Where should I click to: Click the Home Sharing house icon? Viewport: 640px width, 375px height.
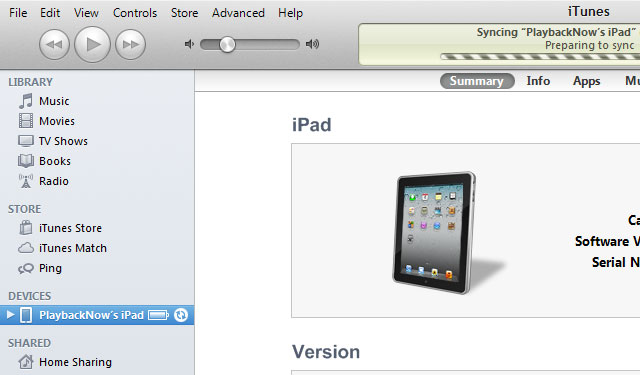click(26, 362)
